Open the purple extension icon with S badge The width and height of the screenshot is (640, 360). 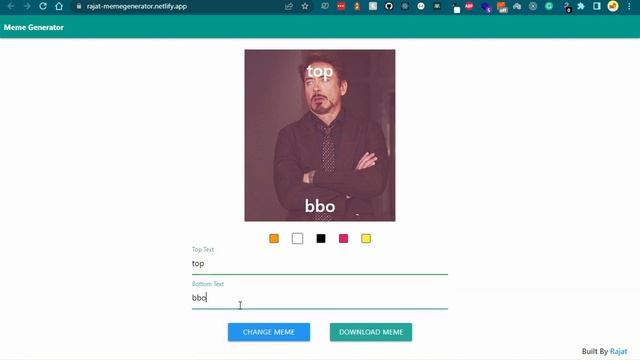pyautogui.click(x=486, y=7)
